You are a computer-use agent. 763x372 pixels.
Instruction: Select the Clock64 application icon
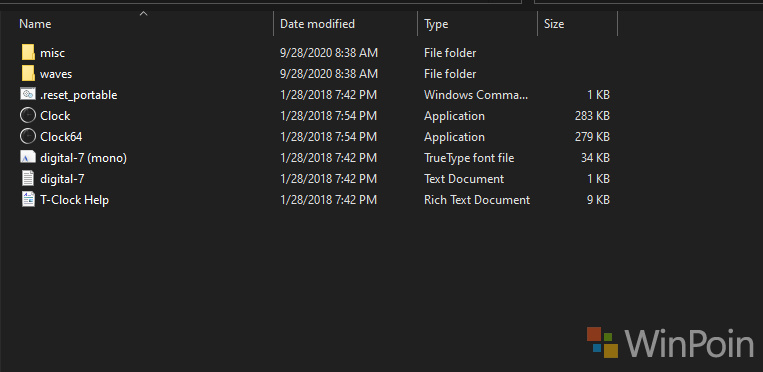pyautogui.click(x=28, y=137)
